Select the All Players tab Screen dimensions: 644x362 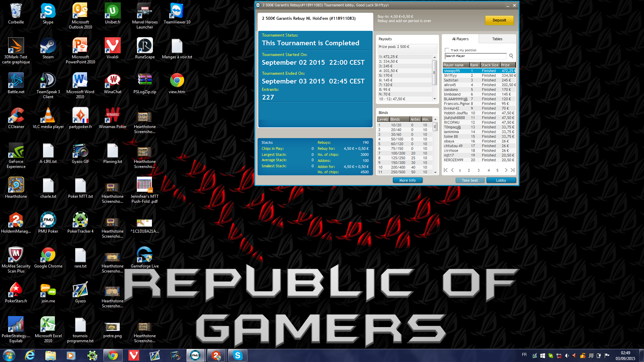(460, 39)
